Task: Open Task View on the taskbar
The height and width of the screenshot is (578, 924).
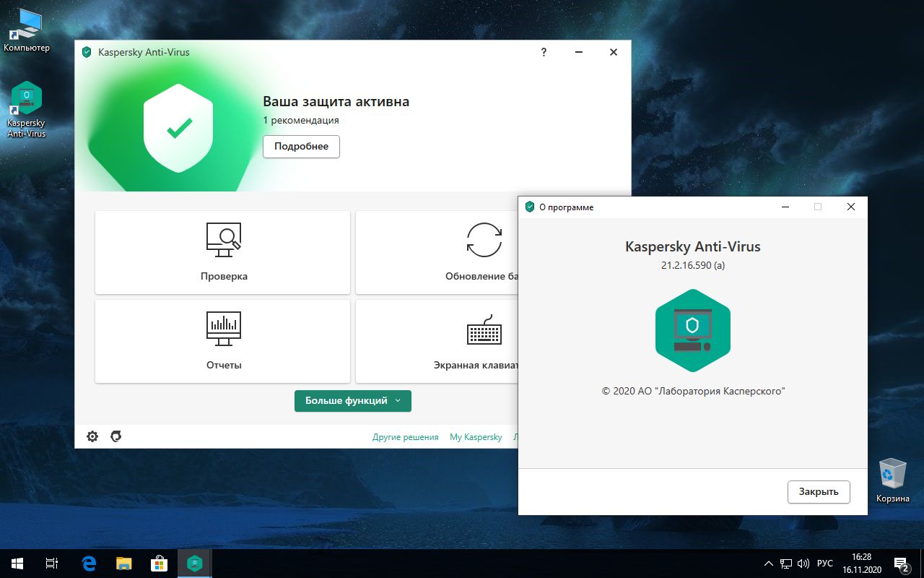Action: [x=52, y=564]
